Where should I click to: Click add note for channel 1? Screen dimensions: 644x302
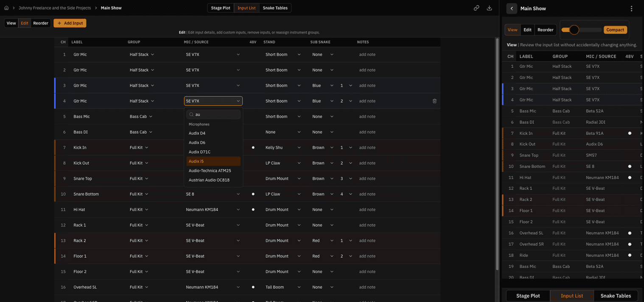(x=367, y=55)
